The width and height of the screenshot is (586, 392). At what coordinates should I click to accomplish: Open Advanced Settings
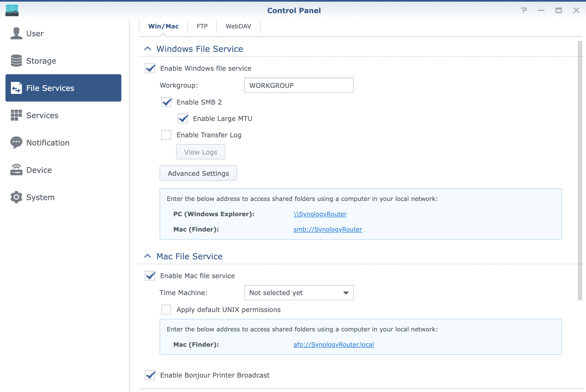pos(198,173)
